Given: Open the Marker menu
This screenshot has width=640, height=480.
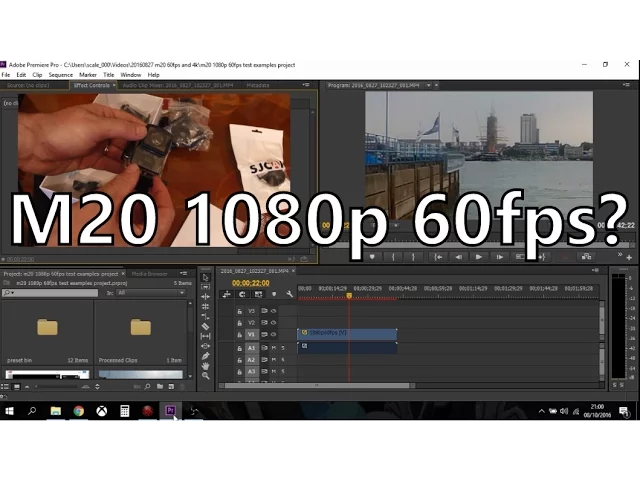Looking at the screenshot, I should (x=88, y=75).
